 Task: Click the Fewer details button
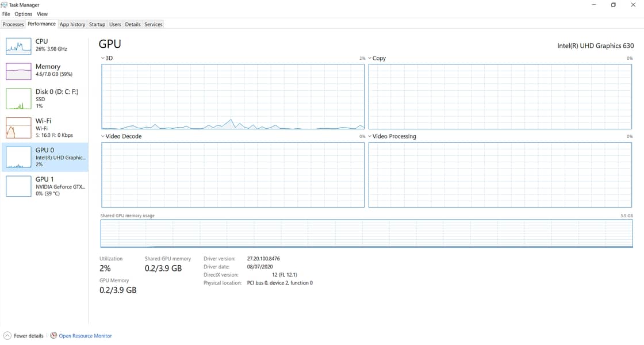[28, 336]
